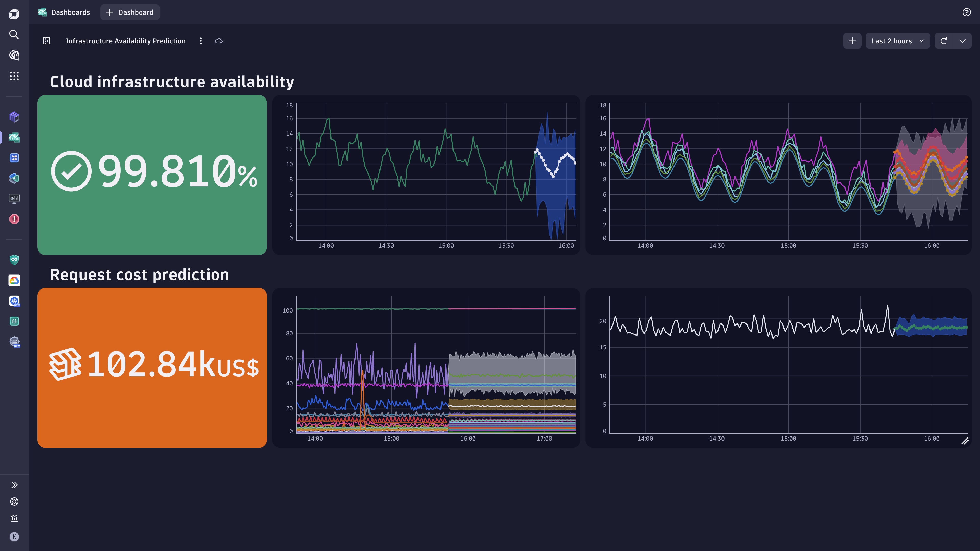Open the Problems app
This screenshot has height=551, width=980.
coord(14,219)
